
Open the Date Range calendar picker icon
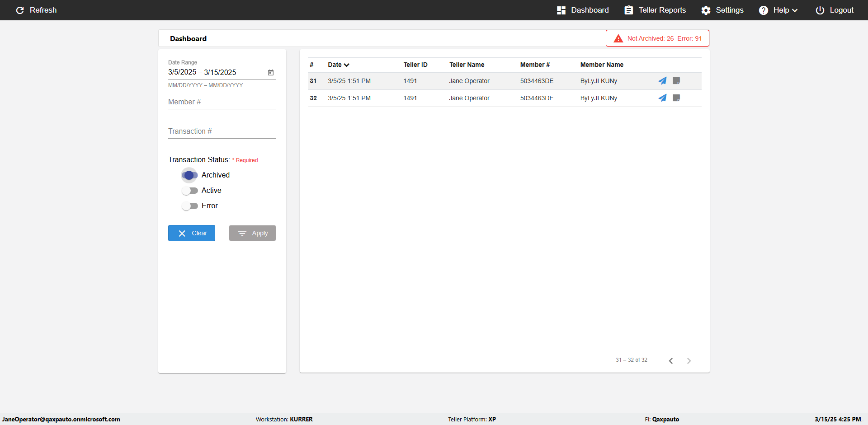coord(271,72)
